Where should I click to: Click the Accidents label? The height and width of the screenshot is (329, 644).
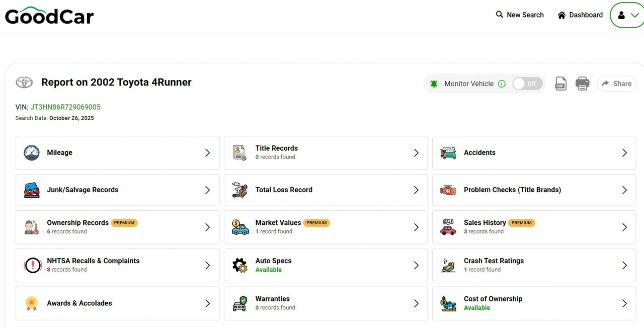[x=479, y=152]
